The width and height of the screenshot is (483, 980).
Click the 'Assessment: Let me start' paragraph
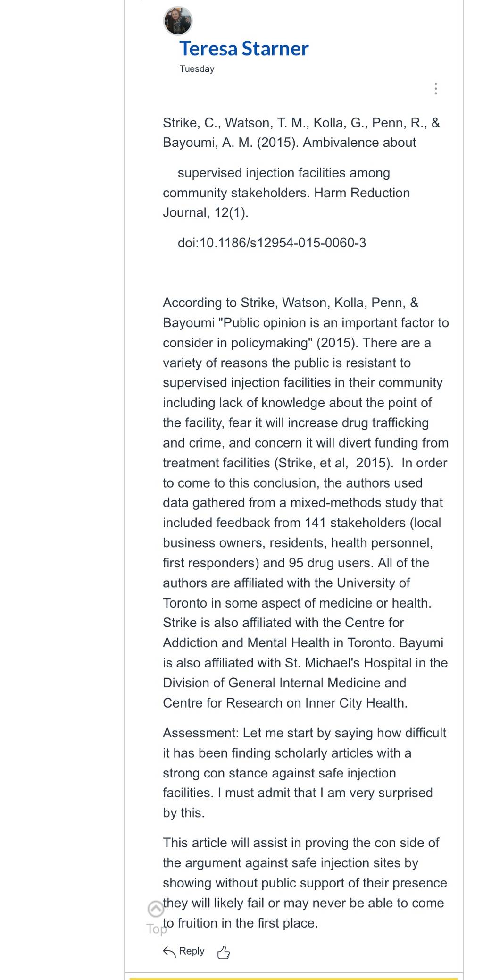(x=305, y=773)
